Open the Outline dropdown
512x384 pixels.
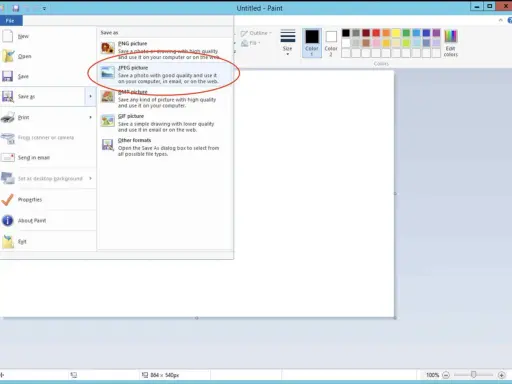(x=256, y=33)
